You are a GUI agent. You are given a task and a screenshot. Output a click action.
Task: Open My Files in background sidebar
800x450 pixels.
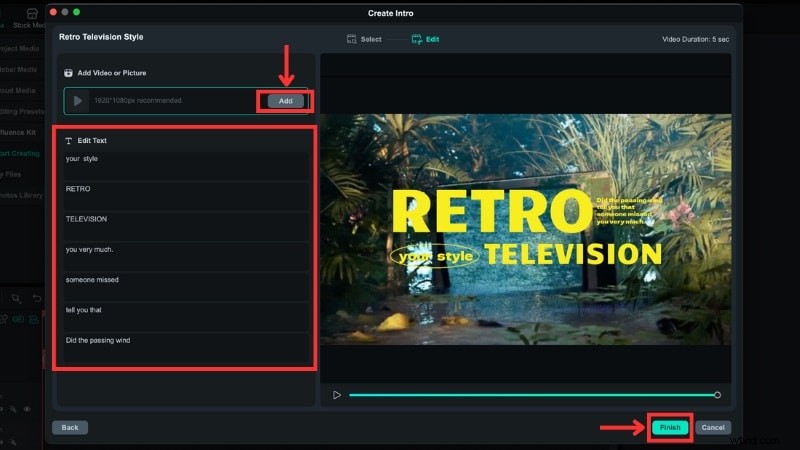coord(11,174)
